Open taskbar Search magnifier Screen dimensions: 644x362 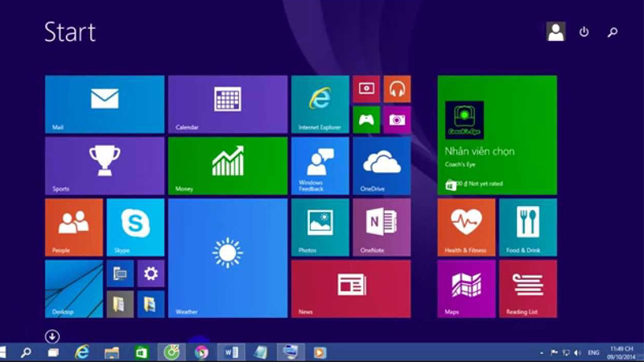pos(26,352)
